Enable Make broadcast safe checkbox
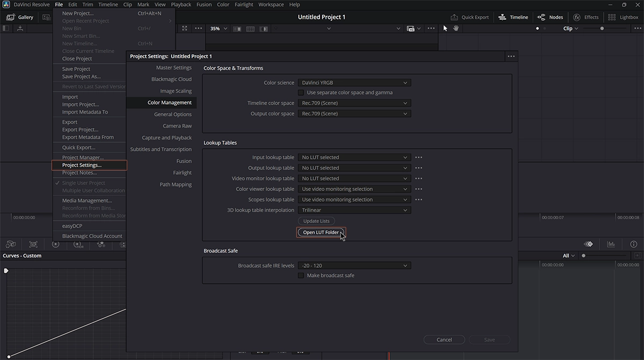The image size is (644, 360). click(301, 275)
